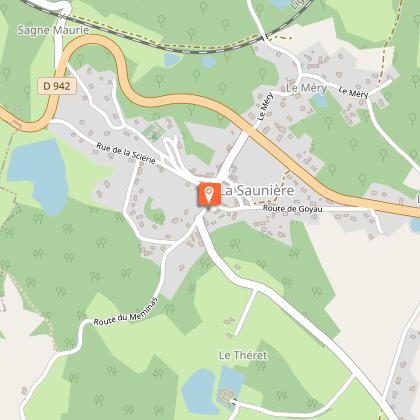Click the green garden plot north of Rue de la Scierie
This screenshot has height=420, width=420.
[154, 132]
